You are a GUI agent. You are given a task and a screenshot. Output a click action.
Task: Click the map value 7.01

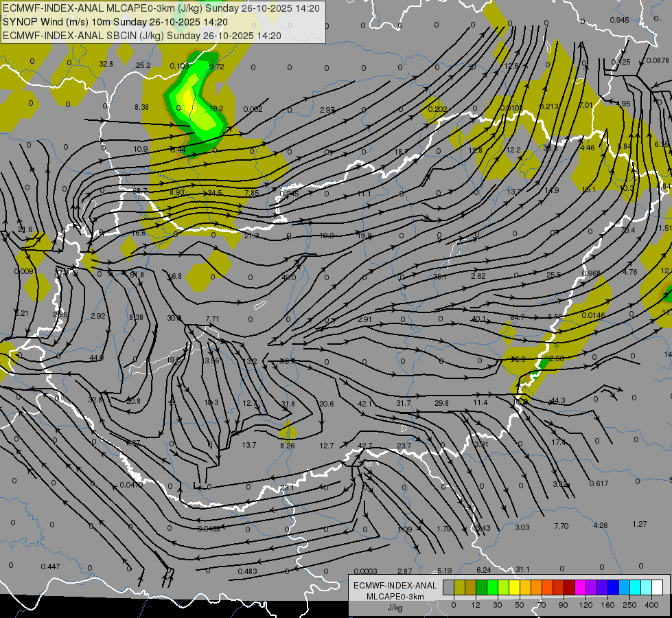click(586, 105)
